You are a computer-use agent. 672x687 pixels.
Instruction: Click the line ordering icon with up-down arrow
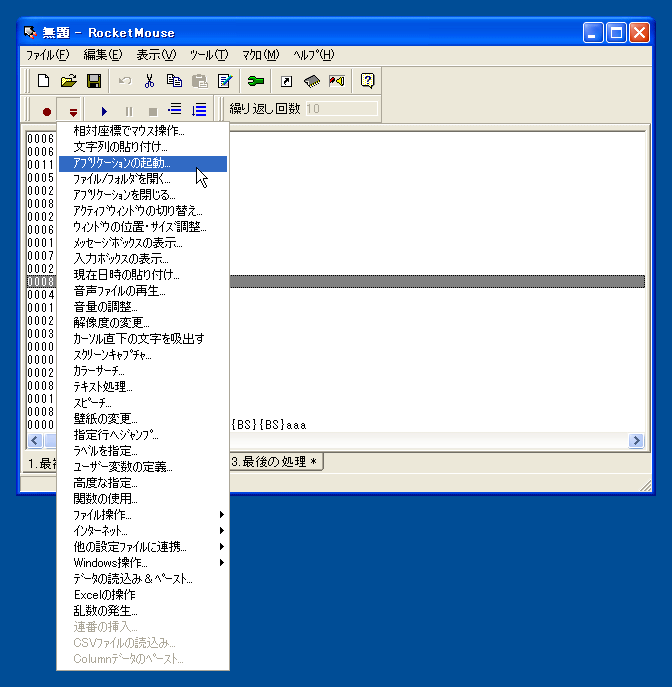click(199, 109)
